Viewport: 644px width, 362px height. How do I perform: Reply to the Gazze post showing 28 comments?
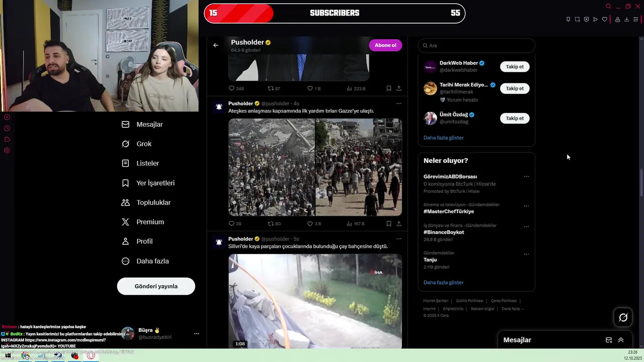tap(235, 224)
